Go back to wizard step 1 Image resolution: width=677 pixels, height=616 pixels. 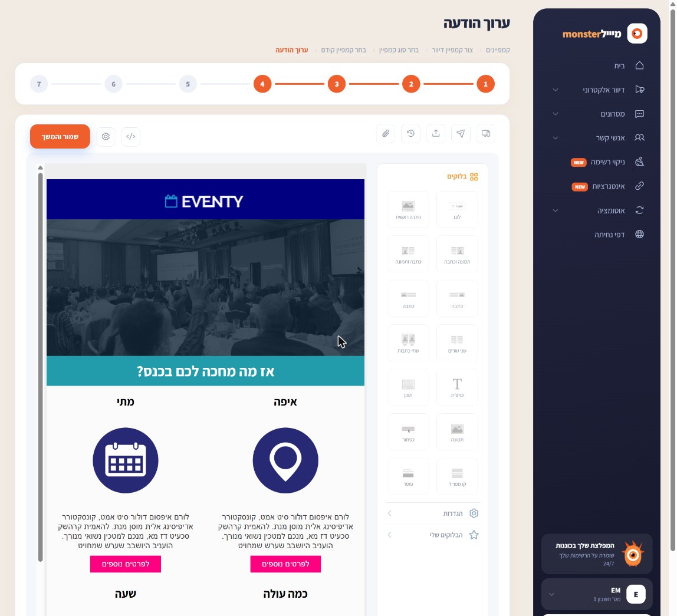486,84
